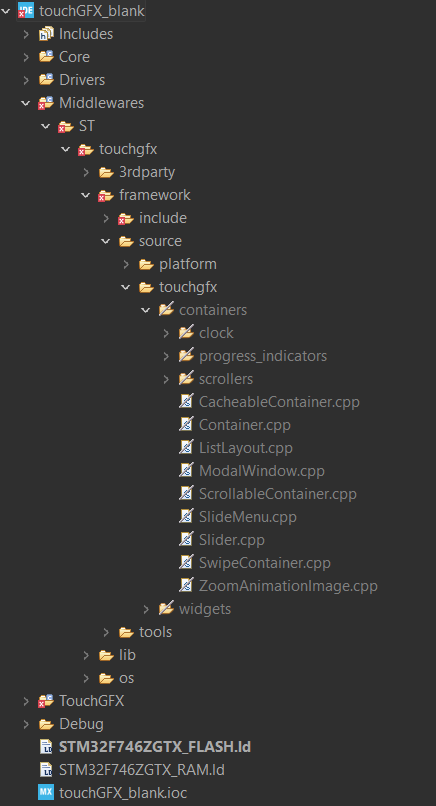Viewport: 436px width, 806px height.
Task: Click the excluded clock folder icon
Action: pyautogui.click(x=186, y=333)
